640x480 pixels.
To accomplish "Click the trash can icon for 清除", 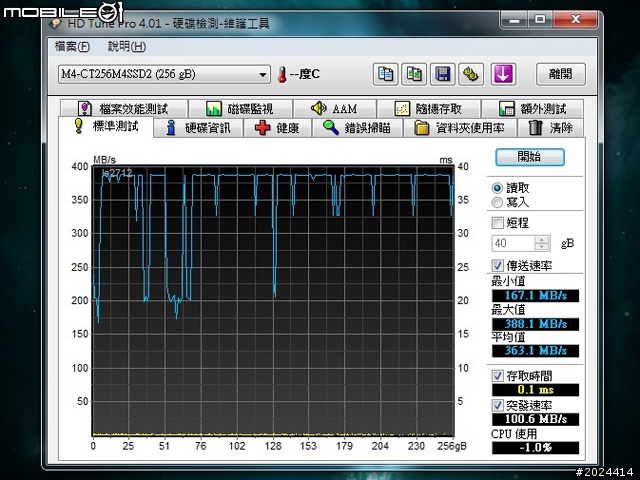I will click(x=535, y=128).
